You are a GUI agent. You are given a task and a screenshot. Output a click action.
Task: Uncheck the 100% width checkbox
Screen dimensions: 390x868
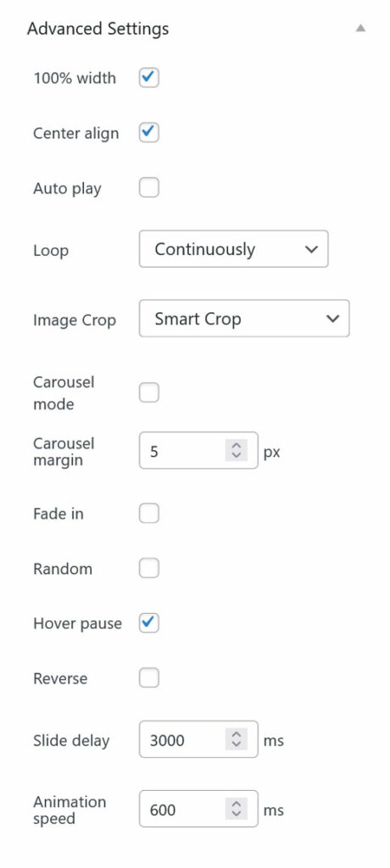point(149,77)
